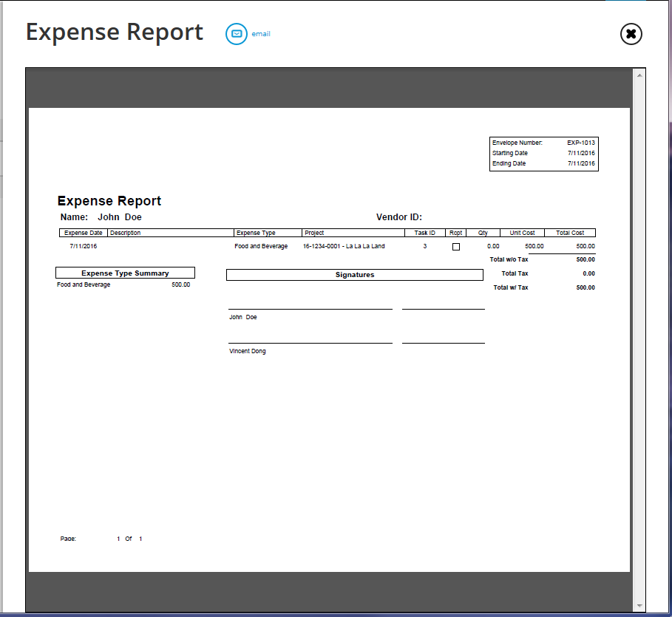The width and height of the screenshot is (672, 617).
Task: Click the EXP-1013 envelope number value
Action: 580,143
